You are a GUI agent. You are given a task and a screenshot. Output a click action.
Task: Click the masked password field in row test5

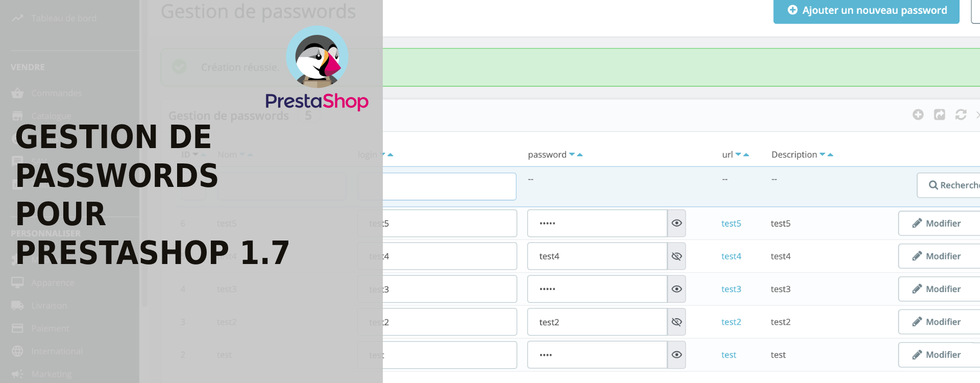click(x=597, y=223)
